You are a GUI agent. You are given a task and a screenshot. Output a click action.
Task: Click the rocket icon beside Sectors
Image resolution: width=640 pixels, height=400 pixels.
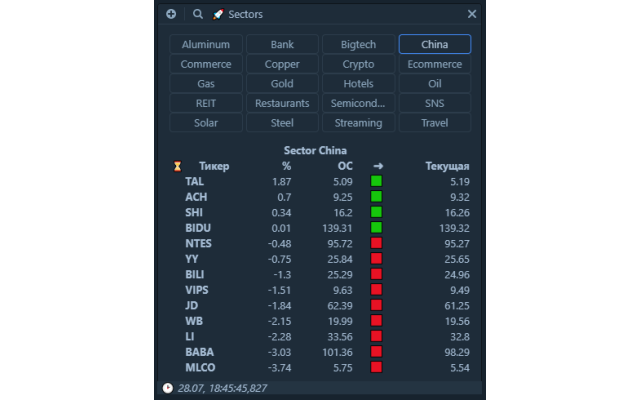(219, 14)
